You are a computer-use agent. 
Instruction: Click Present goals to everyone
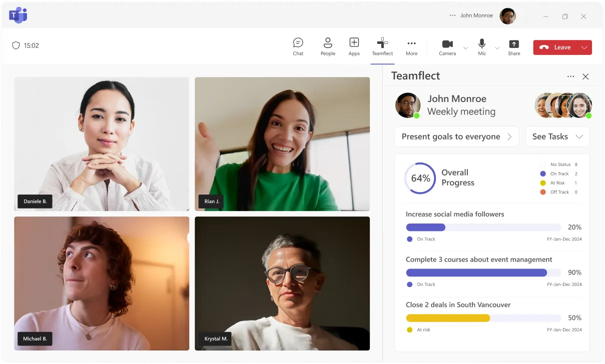click(456, 136)
